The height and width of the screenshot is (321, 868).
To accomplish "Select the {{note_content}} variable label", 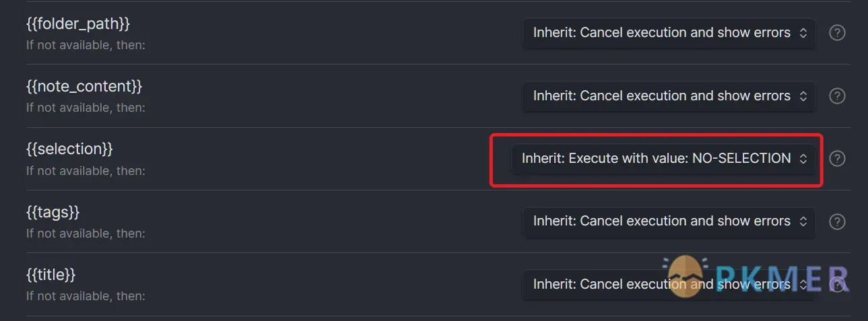I will [84, 86].
